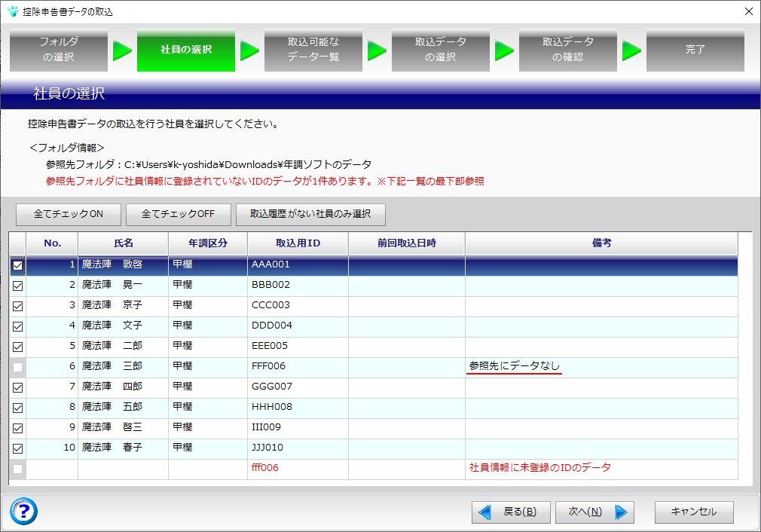Open the 取込データの確認 step

[x=568, y=50]
